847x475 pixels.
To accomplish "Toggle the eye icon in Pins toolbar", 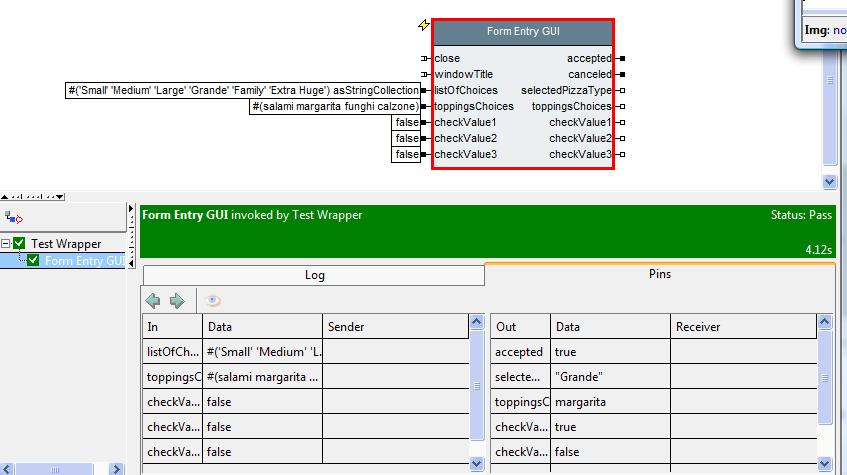I will (213, 300).
